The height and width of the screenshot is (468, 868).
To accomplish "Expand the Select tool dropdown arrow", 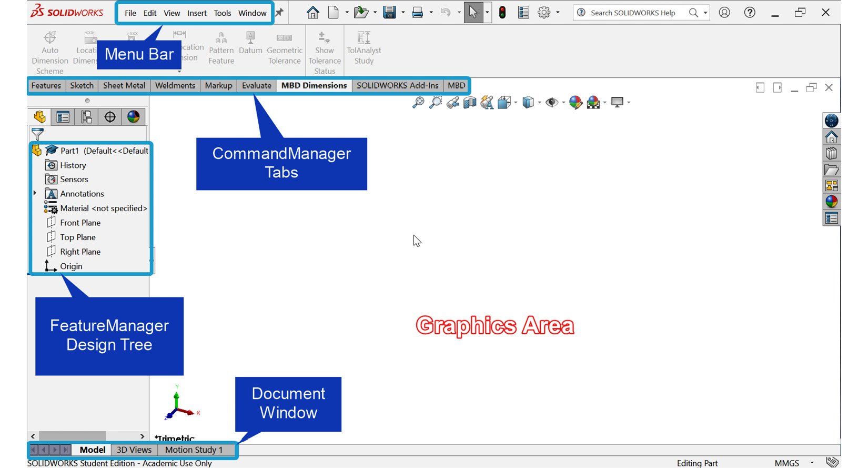I will pos(487,12).
